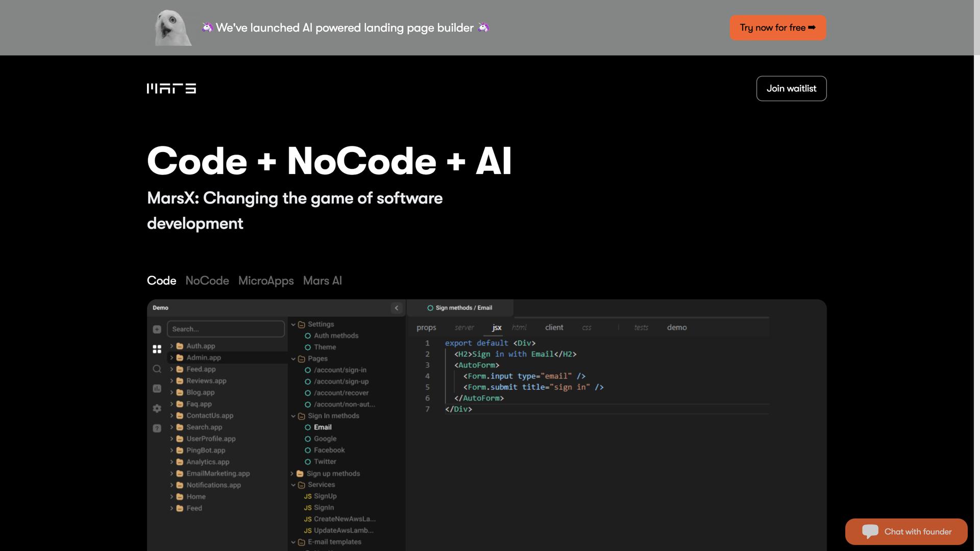Click Try now for free button
This screenshot has width=980, height=551.
pos(777,28)
